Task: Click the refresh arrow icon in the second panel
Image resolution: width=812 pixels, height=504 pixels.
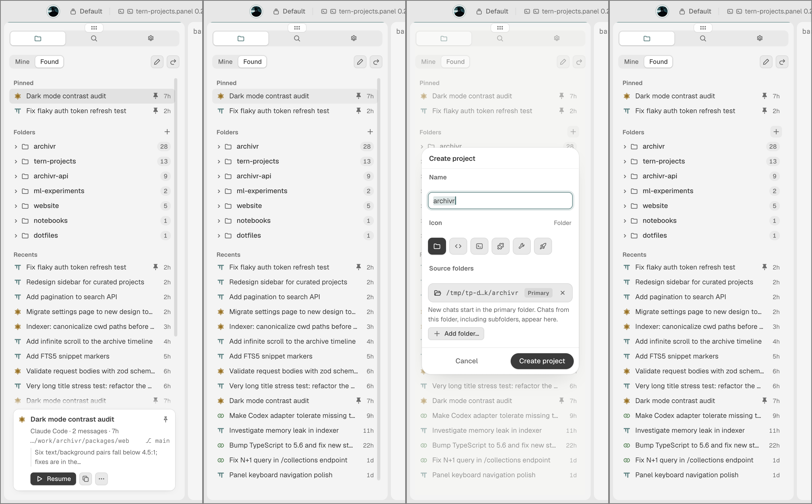Action: click(376, 62)
